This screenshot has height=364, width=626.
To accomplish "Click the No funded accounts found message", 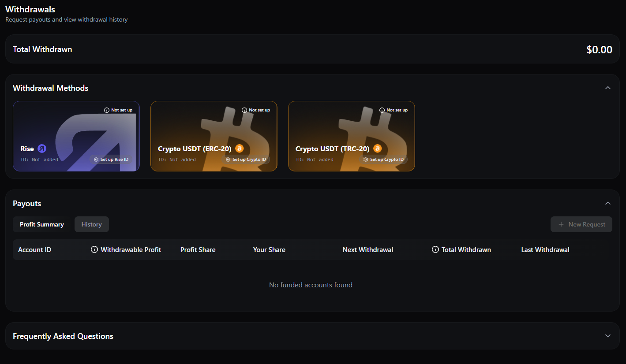I will (x=311, y=285).
